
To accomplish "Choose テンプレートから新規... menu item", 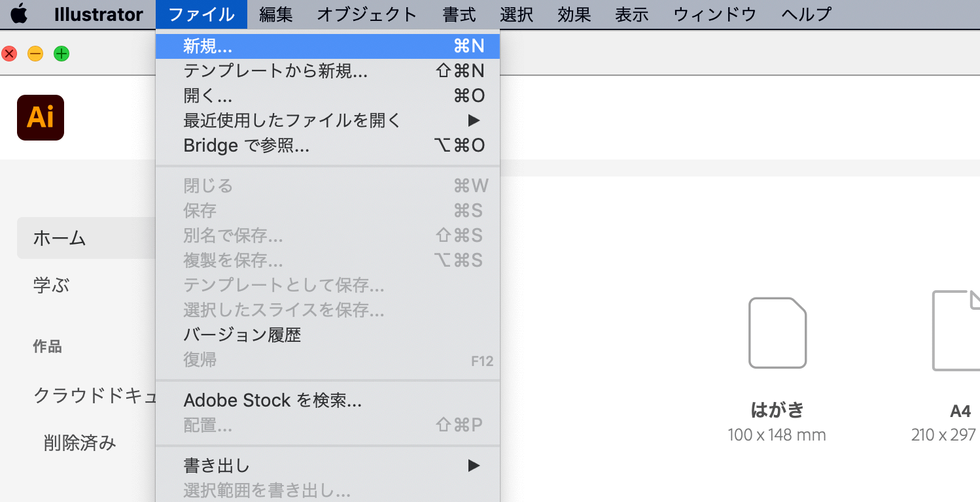I will click(328, 71).
